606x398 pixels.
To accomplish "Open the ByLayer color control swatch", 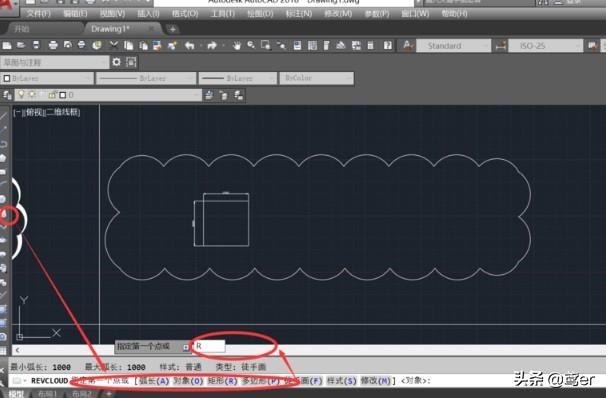I will (47, 78).
